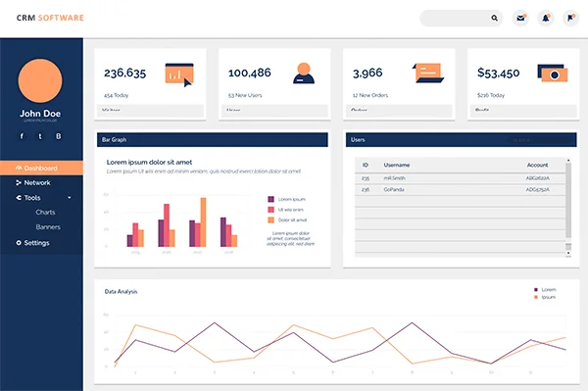Open Banners submenu item
The image size is (588, 391).
click(48, 226)
